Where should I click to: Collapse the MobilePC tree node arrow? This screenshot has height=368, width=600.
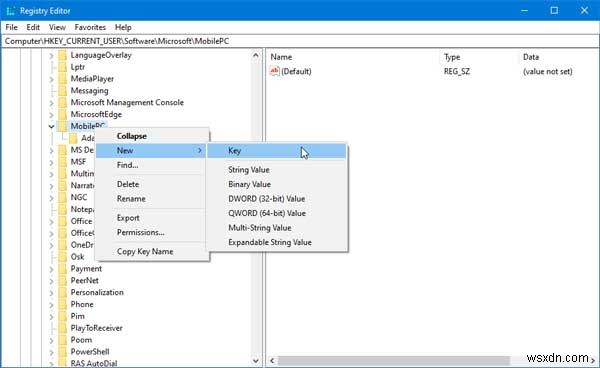point(51,126)
